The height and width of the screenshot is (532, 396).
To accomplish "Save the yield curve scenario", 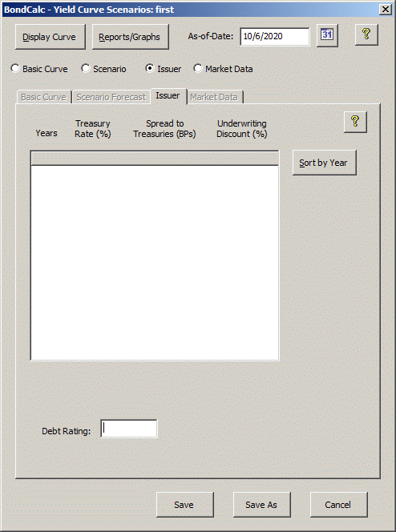I will coord(185,505).
